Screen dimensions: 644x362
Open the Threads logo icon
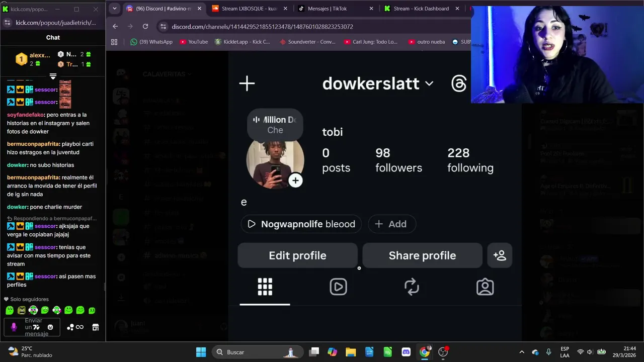click(x=459, y=83)
